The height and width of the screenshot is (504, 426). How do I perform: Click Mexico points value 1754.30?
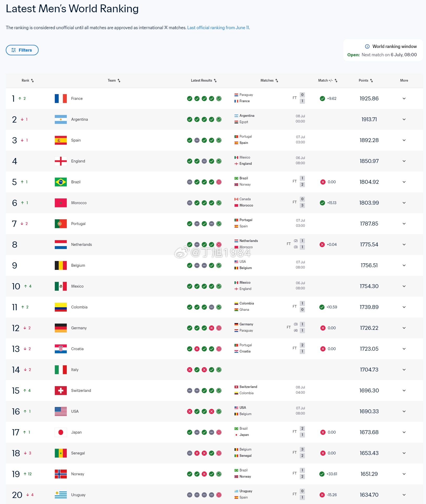tap(369, 286)
